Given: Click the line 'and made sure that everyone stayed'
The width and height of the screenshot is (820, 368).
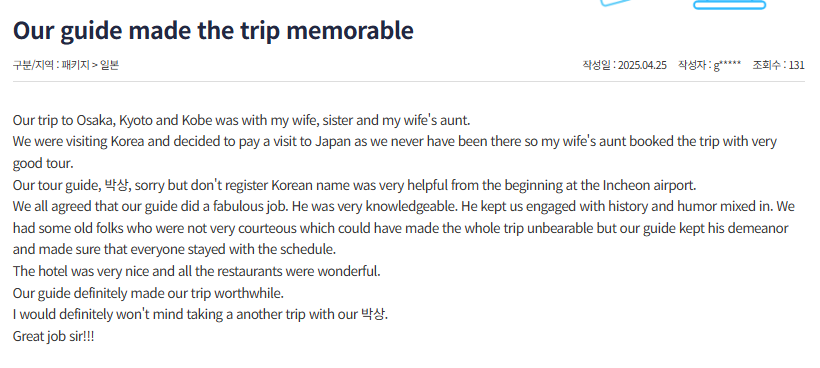Looking at the screenshot, I should click(x=174, y=249).
